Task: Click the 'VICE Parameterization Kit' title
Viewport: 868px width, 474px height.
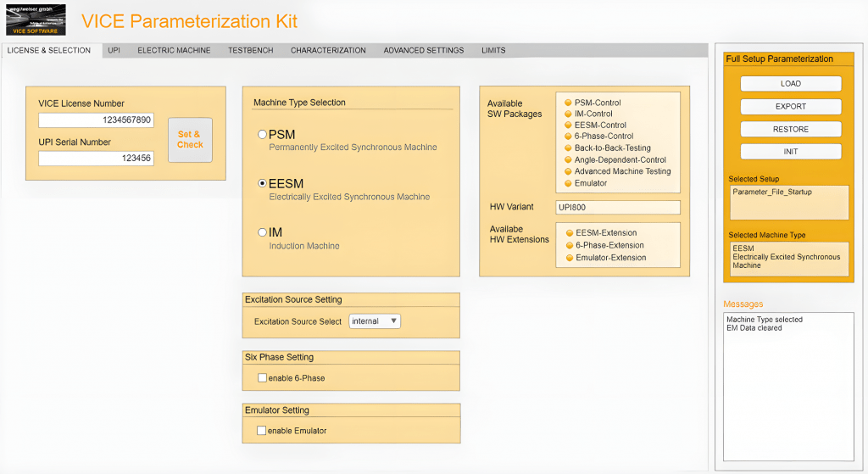Action: tap(189, 21)
